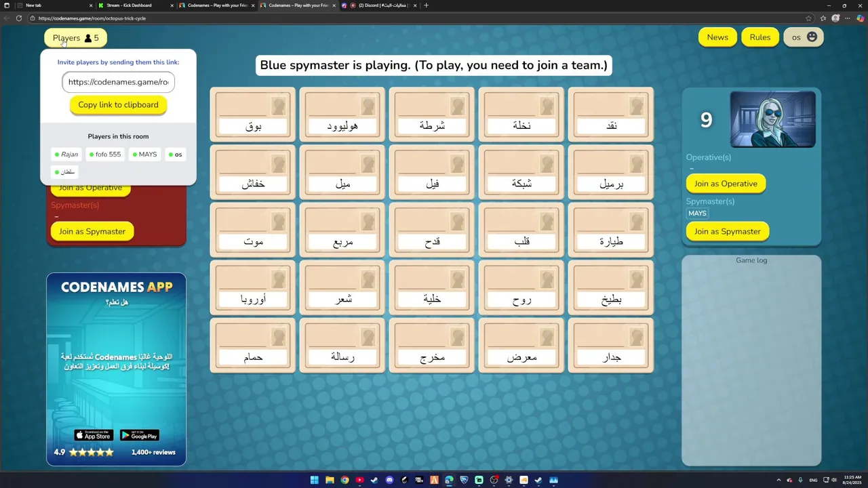Click the person icon in Players button
The width and height of the screenshot is (868, 488).
[88, 38]
